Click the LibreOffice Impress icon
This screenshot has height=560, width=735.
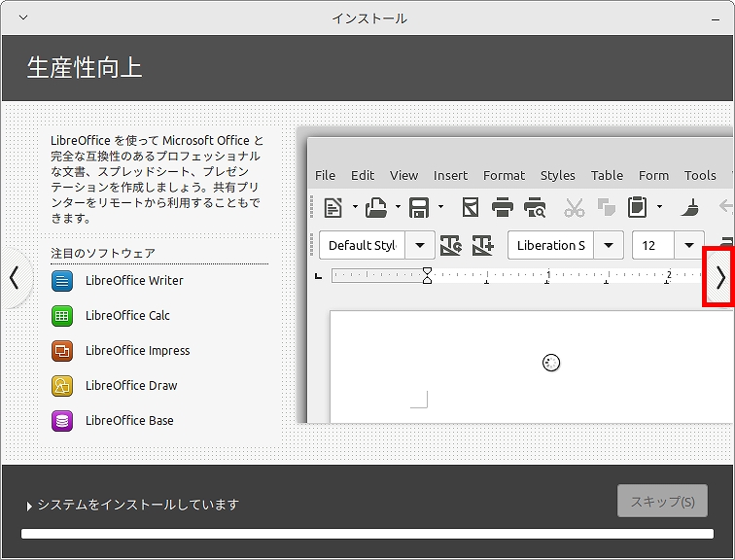62,351
